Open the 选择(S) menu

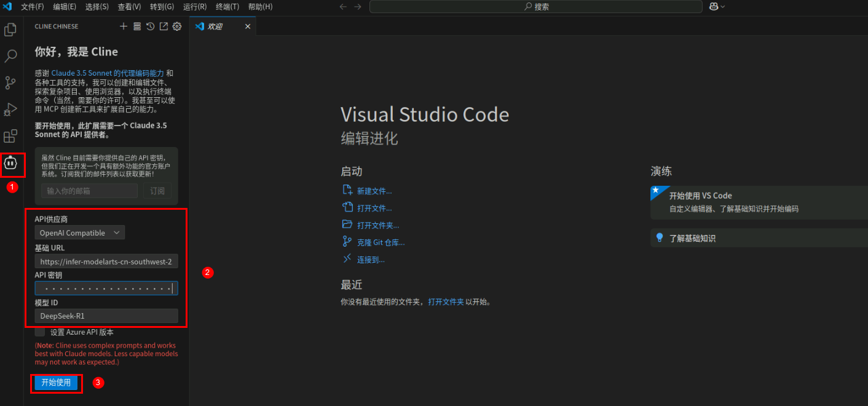pyautogui.click(x=97, y=7)
